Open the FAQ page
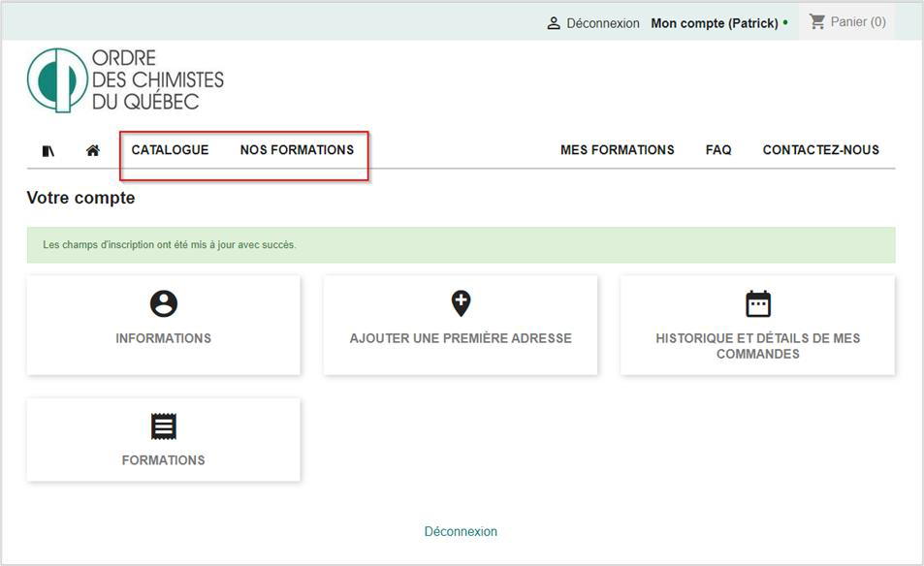The image size is (924, 566). pos(718,150)
